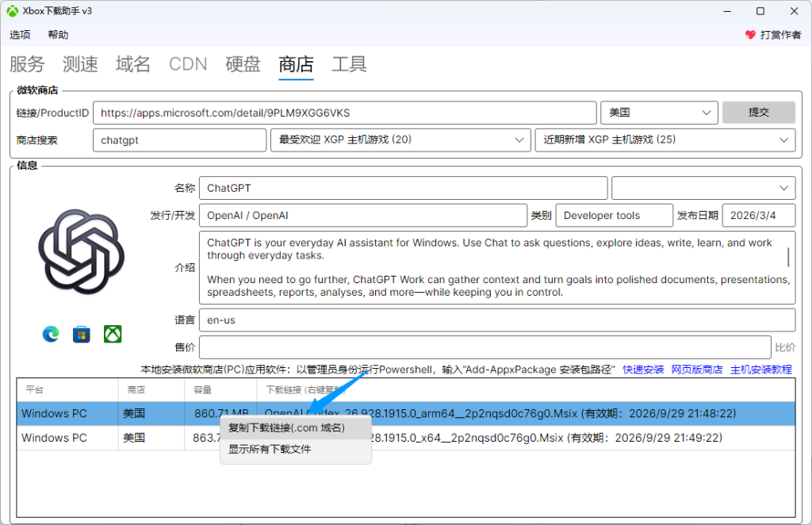Click the 商店 column header in table
This screenshot has height=525, width=812.
(151, 390)
